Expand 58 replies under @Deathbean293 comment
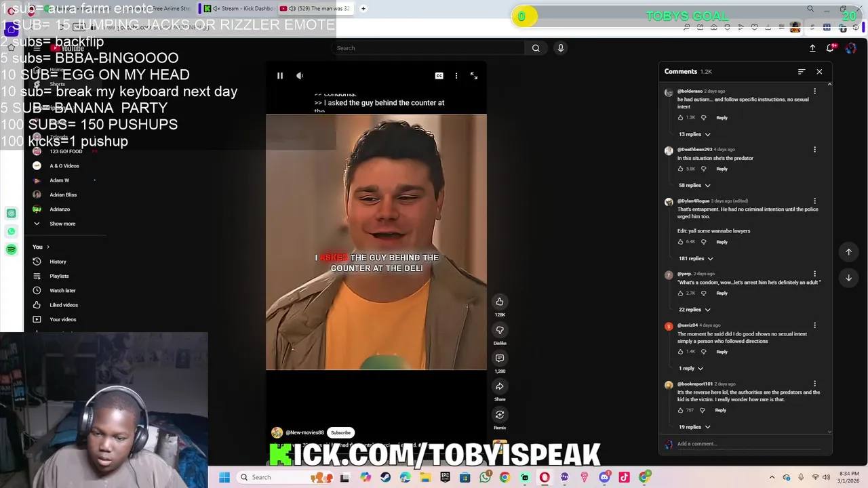 [x=694, y=185]
